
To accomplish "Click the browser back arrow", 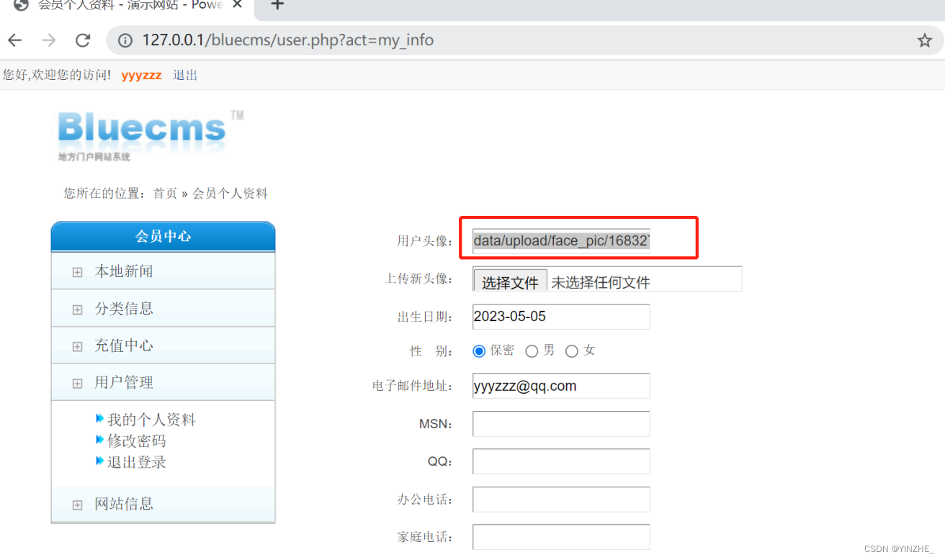I will (14, 40).
